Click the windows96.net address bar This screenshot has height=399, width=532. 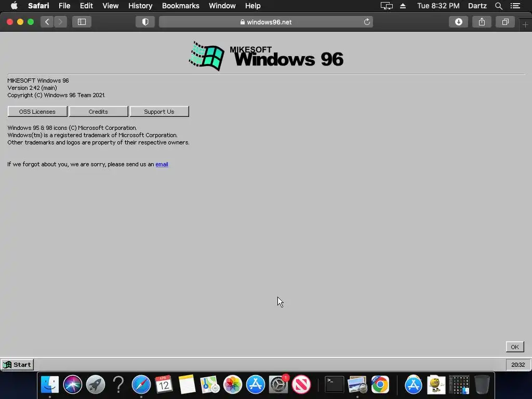tap(266, 22)
